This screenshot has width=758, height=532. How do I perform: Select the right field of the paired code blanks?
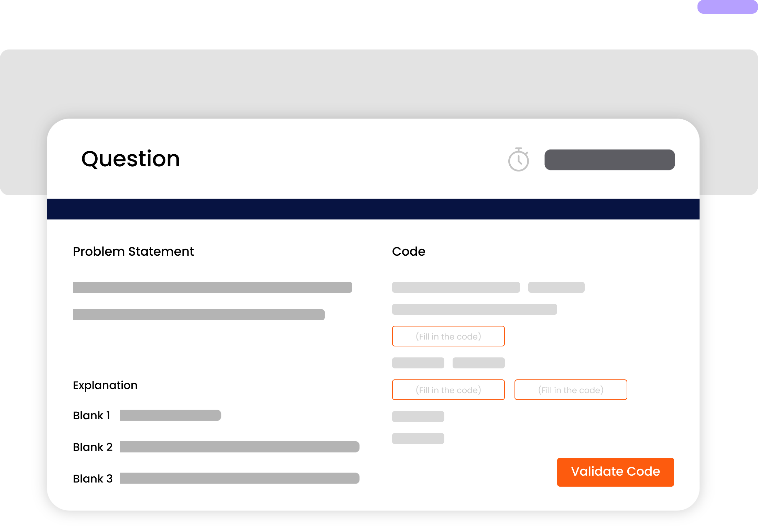tap(571, 390)
